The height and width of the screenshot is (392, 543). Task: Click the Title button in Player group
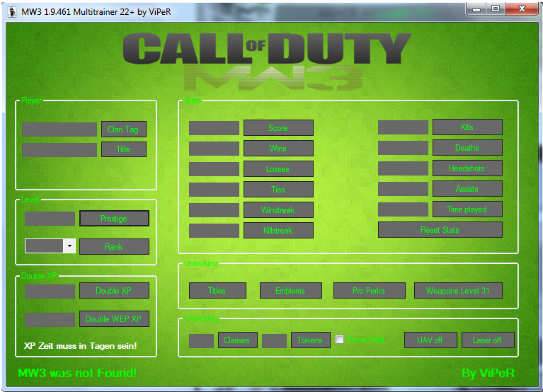[x=124, y=149]
